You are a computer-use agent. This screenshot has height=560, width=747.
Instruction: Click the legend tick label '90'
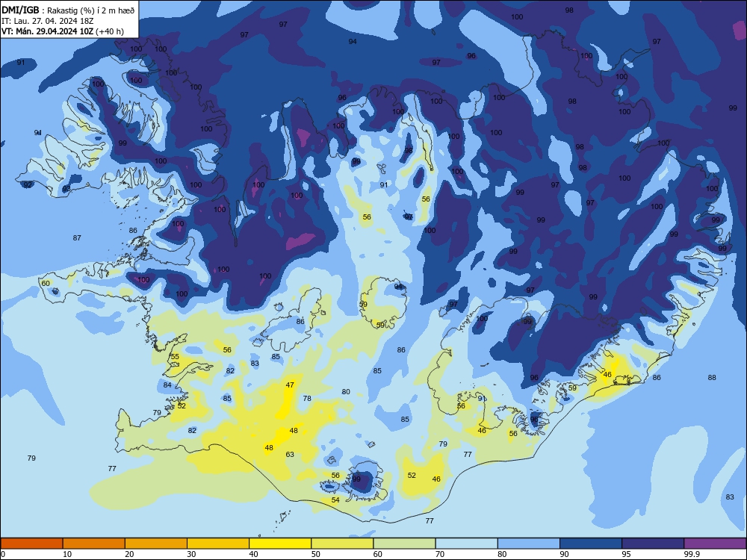564,554
